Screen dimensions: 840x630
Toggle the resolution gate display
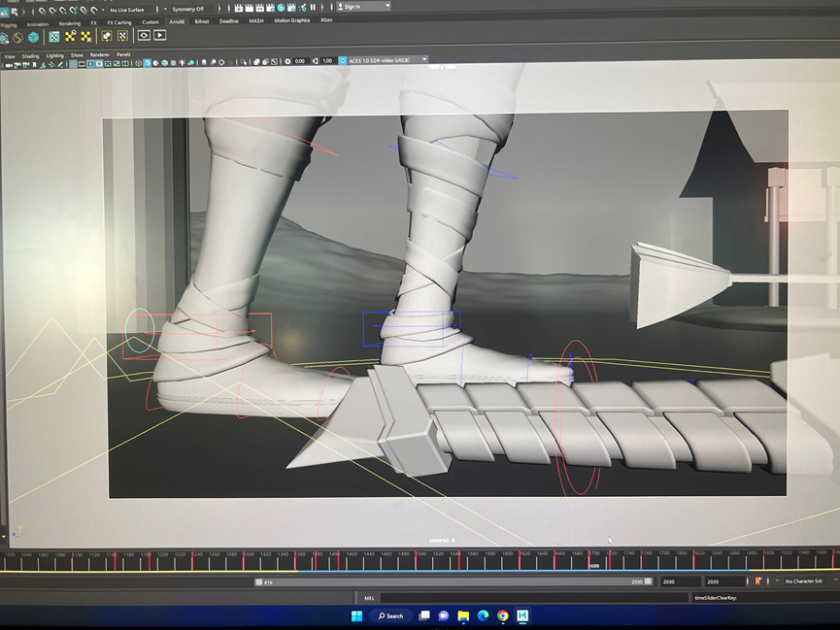(90, 64)
